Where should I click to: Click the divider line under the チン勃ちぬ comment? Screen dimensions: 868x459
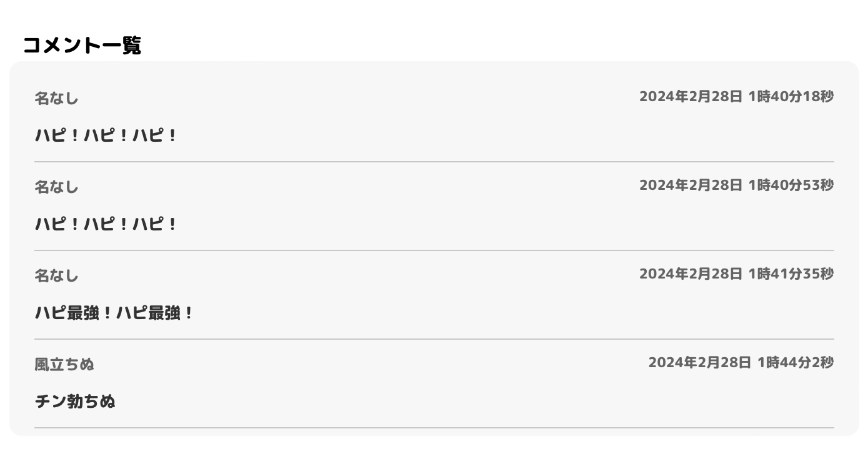tap(434, 428)
